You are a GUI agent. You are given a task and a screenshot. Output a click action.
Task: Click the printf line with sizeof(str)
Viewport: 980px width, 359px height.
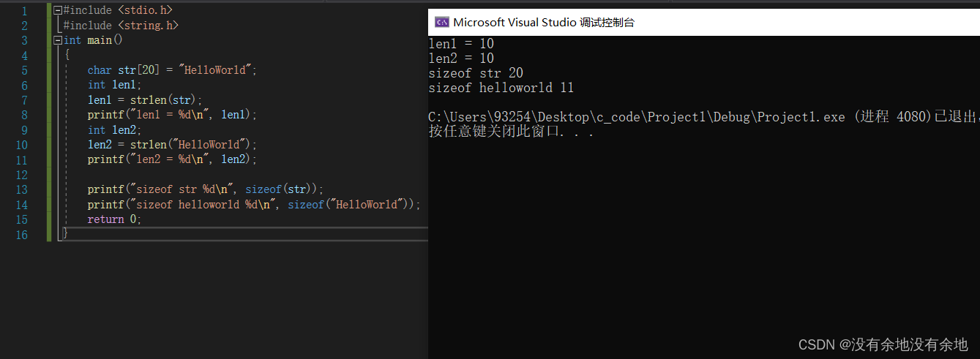click(x=206, y=189)
